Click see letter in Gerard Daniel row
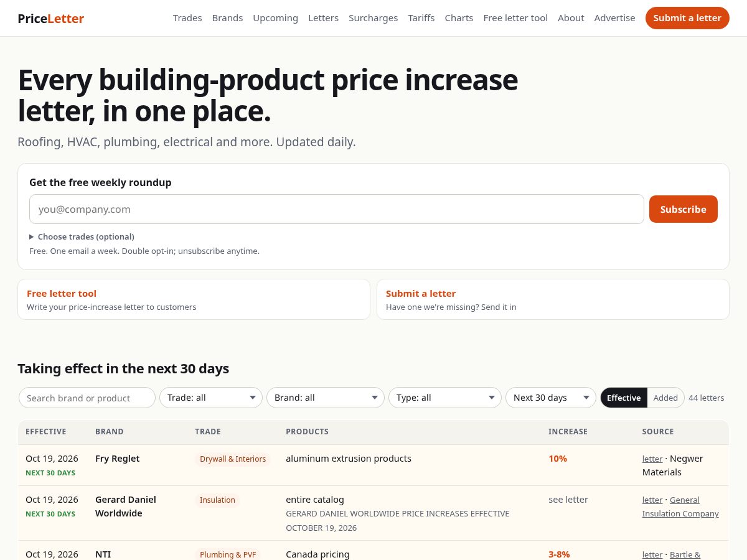Image resolution: width=747 pixels, height=560 pixels. coord(568,500)
